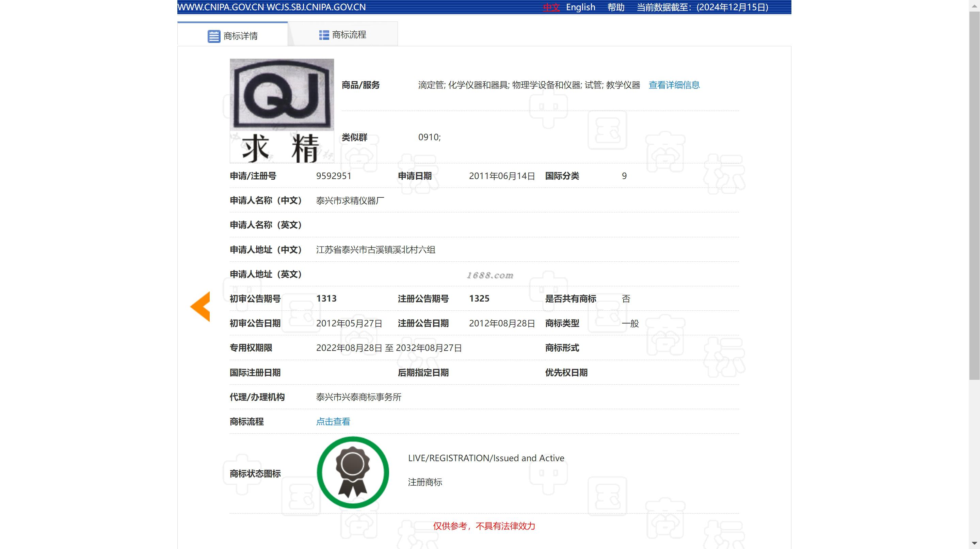Click WCJS.SBJ.CNIPA.GOV.CN in the header

click(x=316, y=7)
